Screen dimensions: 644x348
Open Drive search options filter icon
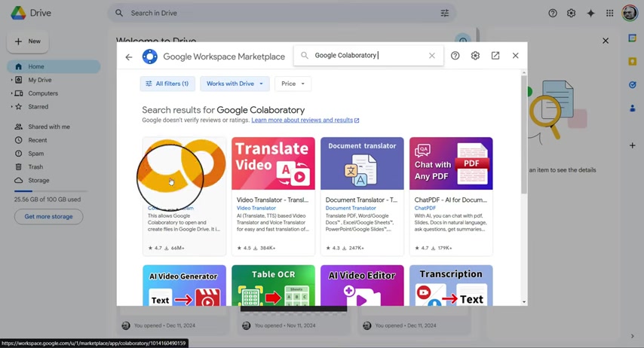pyautogui.click(x=445, y=13)
